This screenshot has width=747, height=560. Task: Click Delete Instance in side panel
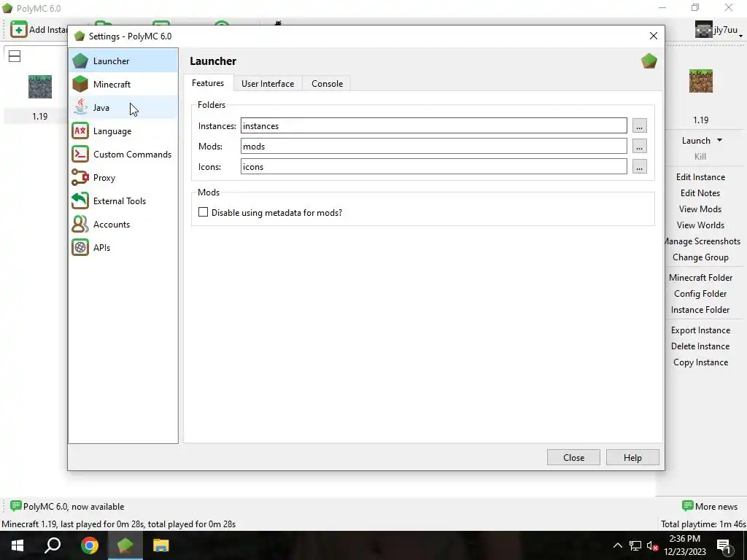coord(700,346)
